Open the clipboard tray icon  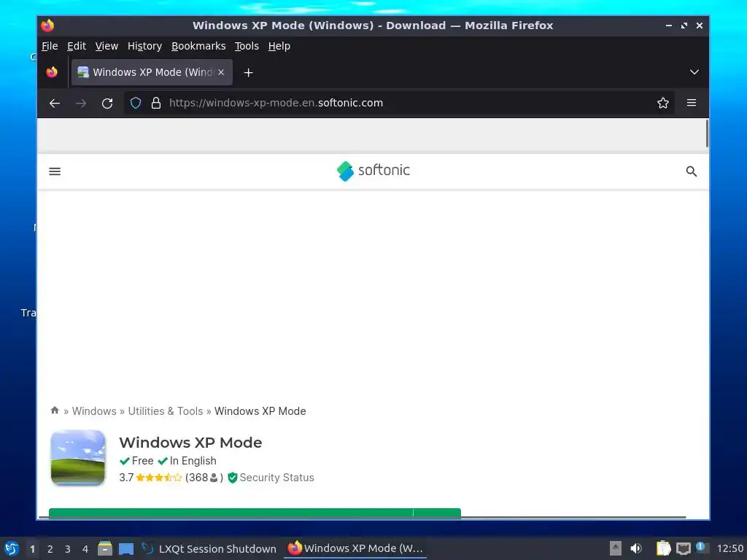[x=663, y=548]
